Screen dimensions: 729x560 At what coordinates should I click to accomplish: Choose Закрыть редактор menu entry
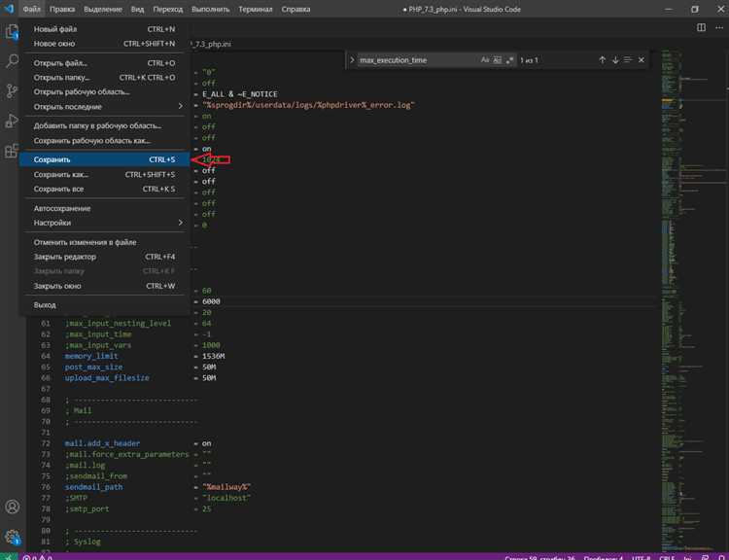click(105, 257)
